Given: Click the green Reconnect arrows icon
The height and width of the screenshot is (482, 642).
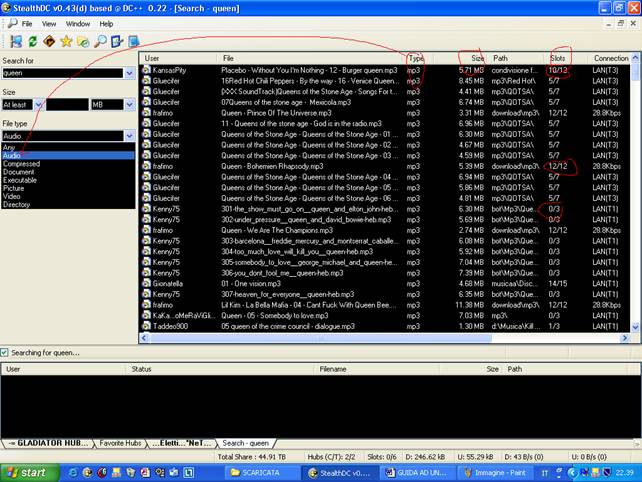Looking at the screenshot, I should click(32, 41).
